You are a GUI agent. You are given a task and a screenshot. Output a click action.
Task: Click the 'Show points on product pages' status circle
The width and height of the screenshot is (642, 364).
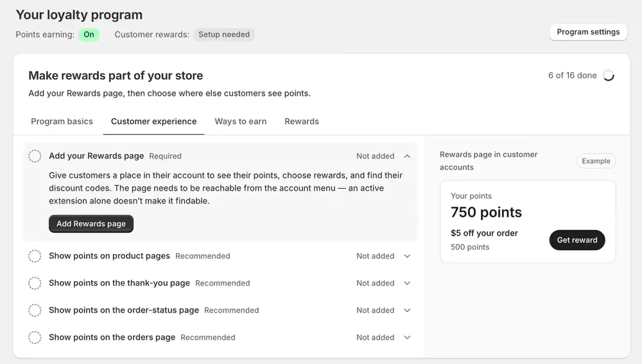pyautogui.click(x=35, y=256)
